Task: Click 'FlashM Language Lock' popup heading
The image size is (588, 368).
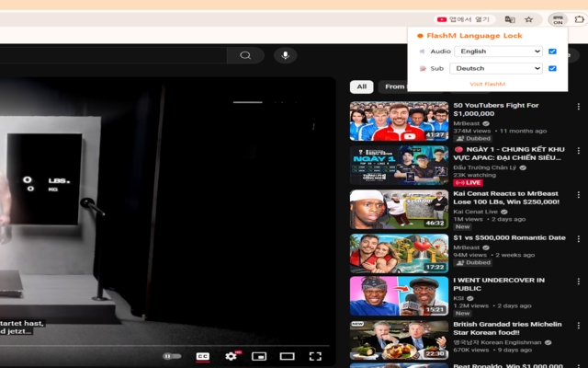Action: point(474,36)
